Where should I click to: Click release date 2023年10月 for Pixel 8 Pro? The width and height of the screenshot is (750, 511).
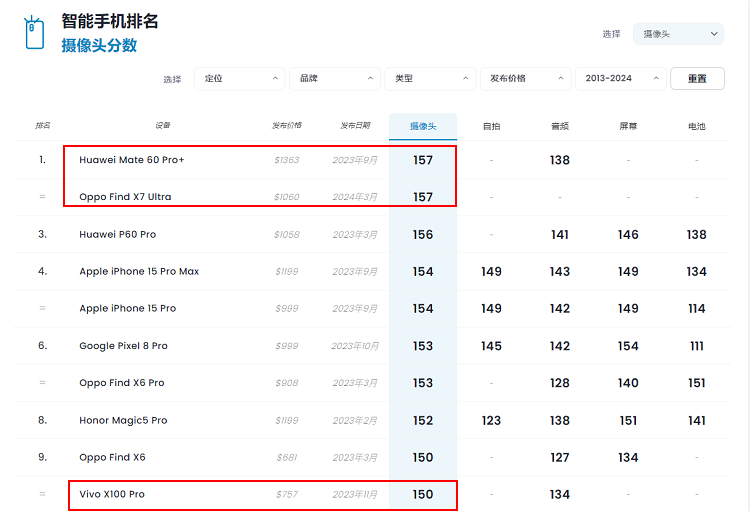pyautogui.click(x=355, y=345)
